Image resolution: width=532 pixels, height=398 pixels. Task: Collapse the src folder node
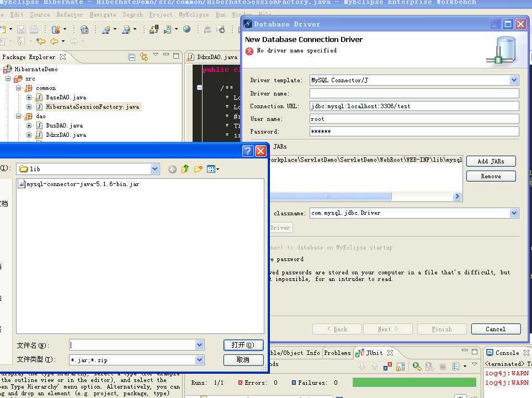[x=8, y=79]
